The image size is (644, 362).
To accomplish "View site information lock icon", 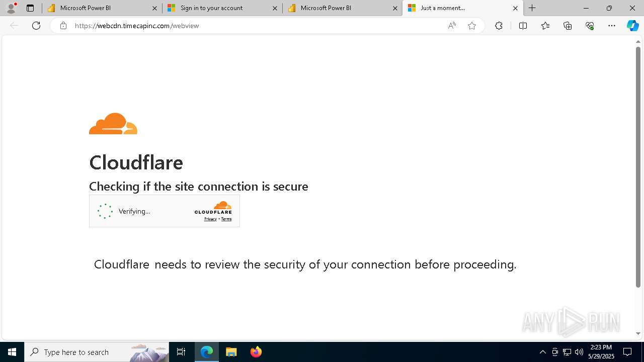I will tap(63, 26).
